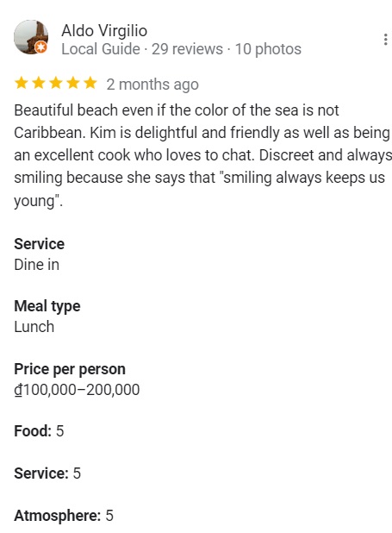Screen dimensions: 392x533
Task: Click the first rating star
Action: [22, 83]
